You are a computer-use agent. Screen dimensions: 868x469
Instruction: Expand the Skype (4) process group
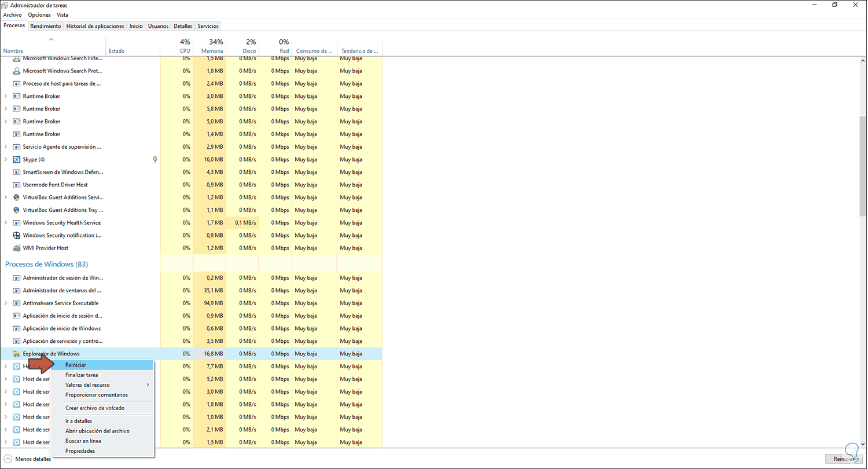[x=6, y=159]
